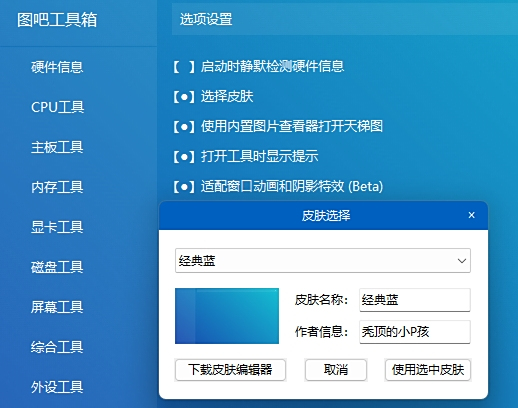518x408 pixels.
Task: Close the 皮肤选择 dialog
Action: [x=471, y=215]
